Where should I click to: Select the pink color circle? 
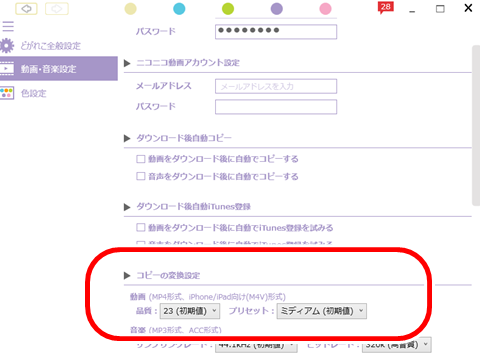[x=325, y=9]
